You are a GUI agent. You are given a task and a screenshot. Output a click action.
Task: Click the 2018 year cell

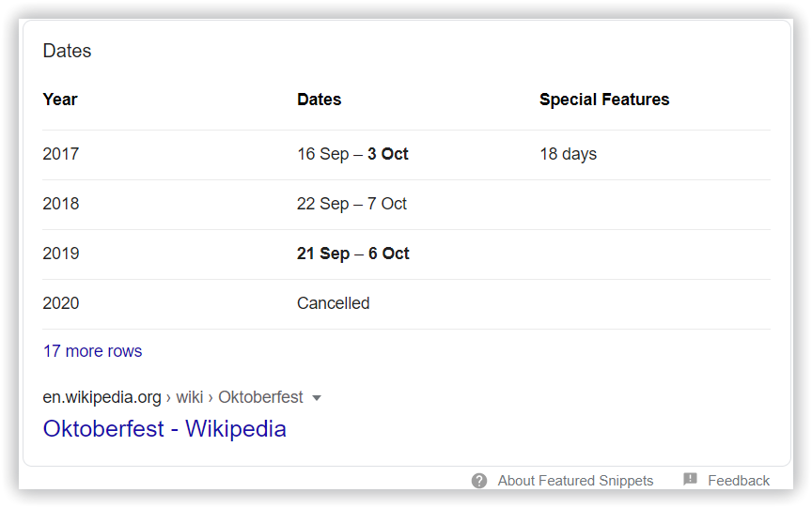[x=60, y=204]
